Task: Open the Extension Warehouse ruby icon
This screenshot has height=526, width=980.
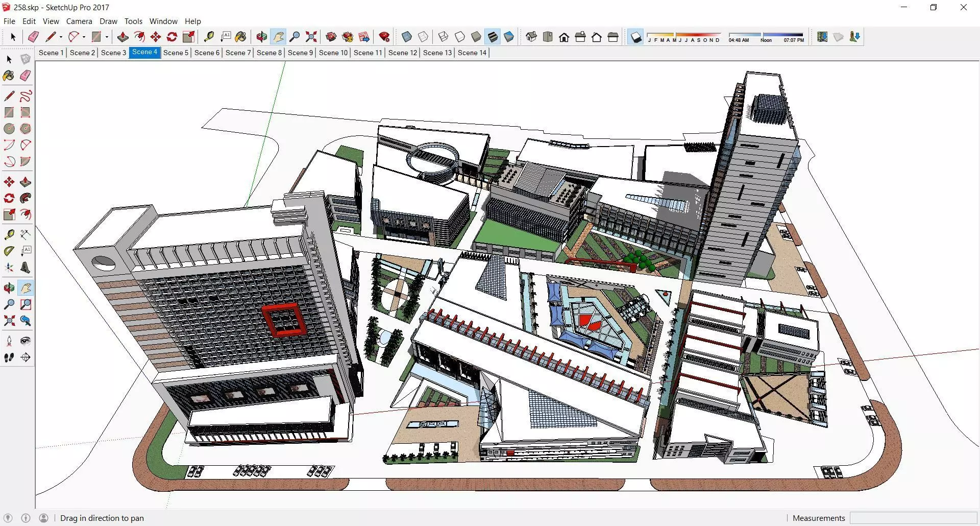Action: pyautogui.click(x=385, y=37)
